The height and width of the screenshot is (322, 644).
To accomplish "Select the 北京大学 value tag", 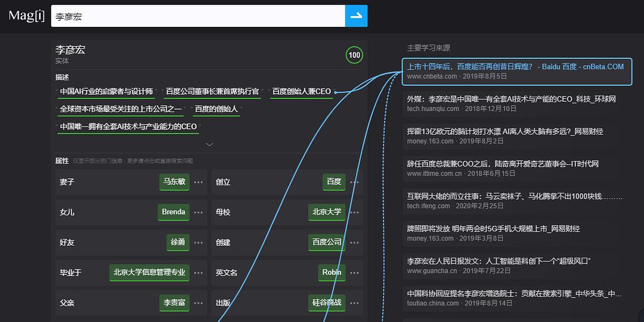I will (327, 212).
